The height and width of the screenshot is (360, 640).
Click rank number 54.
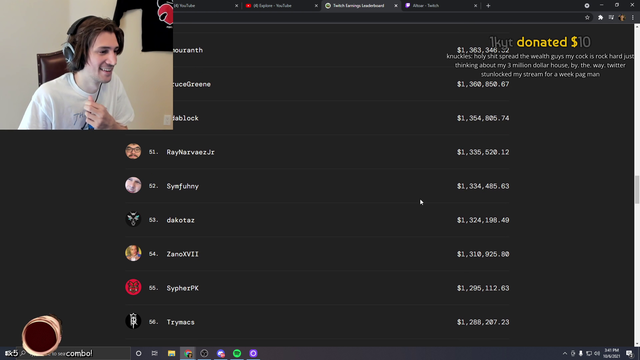(153, 254)
